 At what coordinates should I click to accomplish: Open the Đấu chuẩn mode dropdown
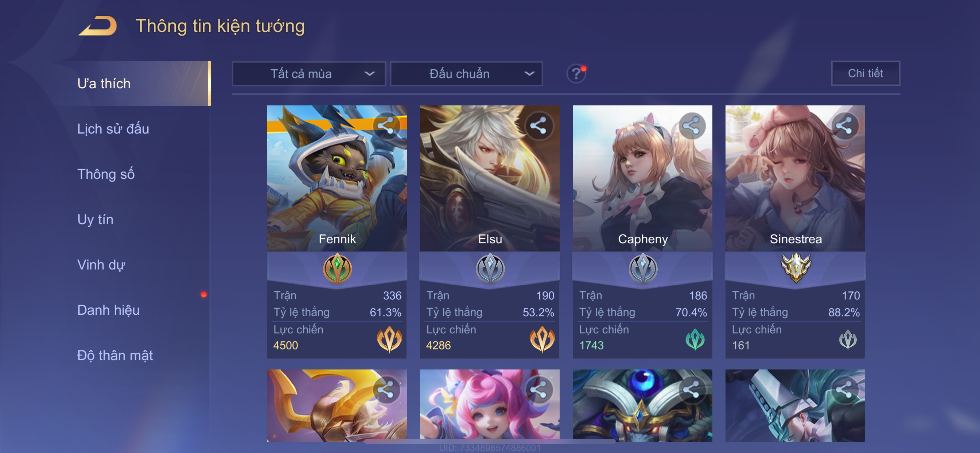tap(466, 74)
